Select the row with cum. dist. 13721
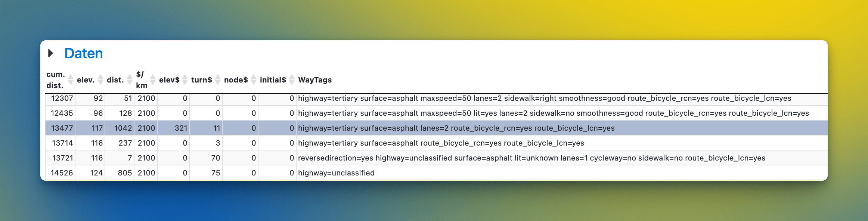Viewport: 868px width, 221px height. tap(436, 158)
